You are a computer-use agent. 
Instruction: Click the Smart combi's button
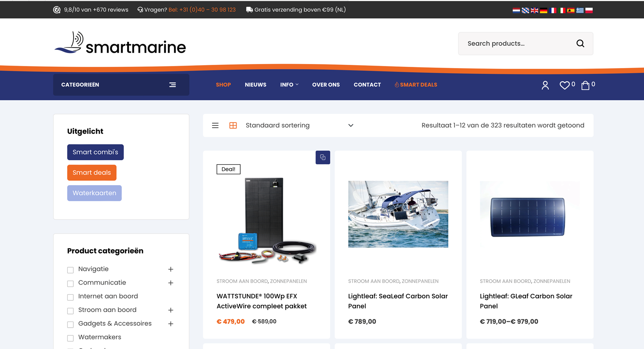[x=95, y=152]
